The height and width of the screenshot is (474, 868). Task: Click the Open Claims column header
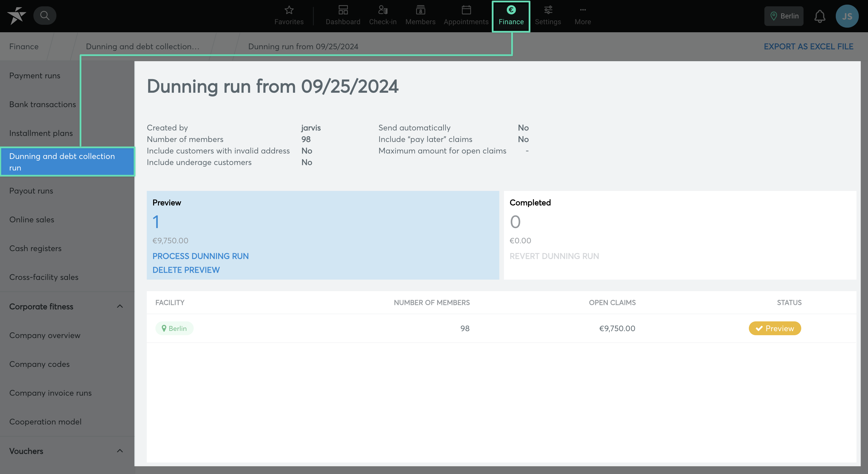[612, 303]
